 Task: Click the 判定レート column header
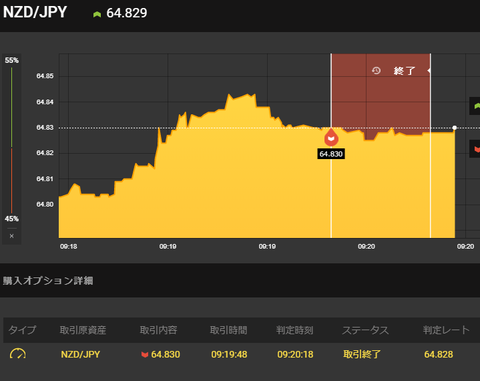(x=446, y=330)
